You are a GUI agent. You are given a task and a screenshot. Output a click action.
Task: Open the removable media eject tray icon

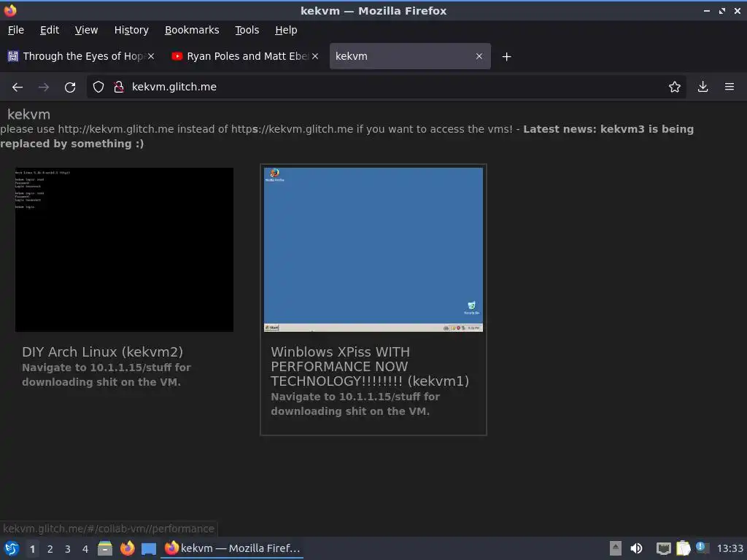point(616,548)
